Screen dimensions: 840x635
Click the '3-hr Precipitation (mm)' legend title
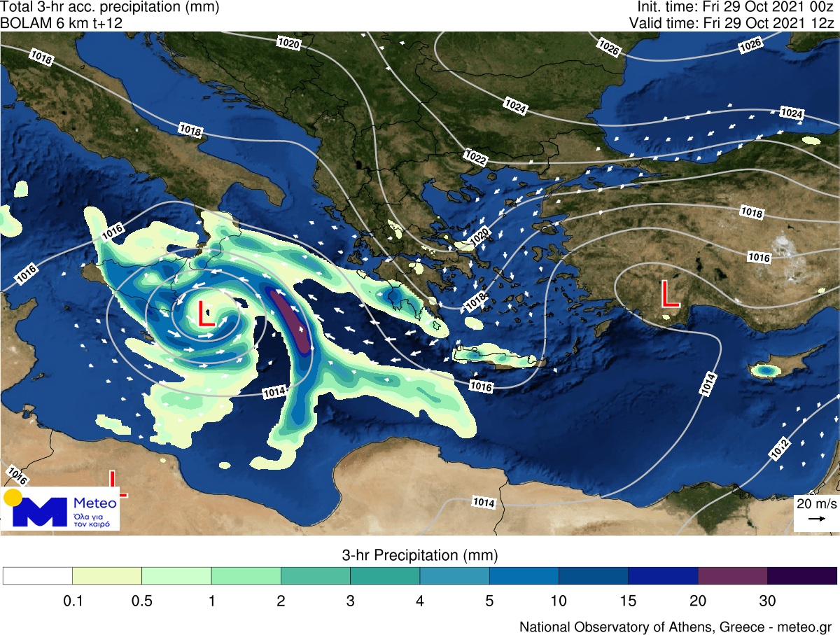(x=419, y=556)
